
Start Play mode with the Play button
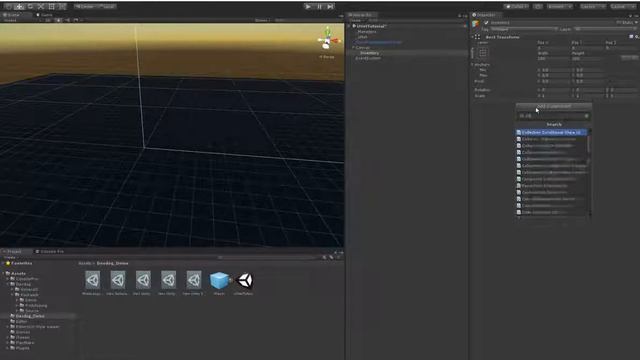click(x=308, y=7)
